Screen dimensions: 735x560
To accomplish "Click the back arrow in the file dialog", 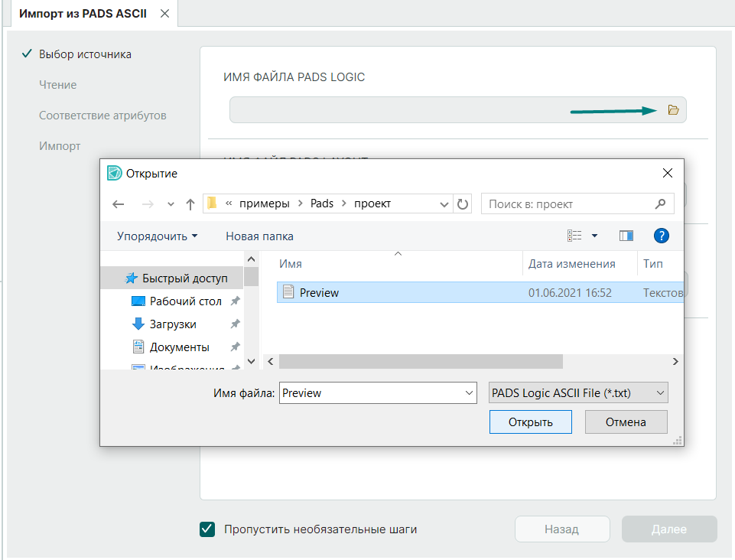I will [x=118, y=204].
